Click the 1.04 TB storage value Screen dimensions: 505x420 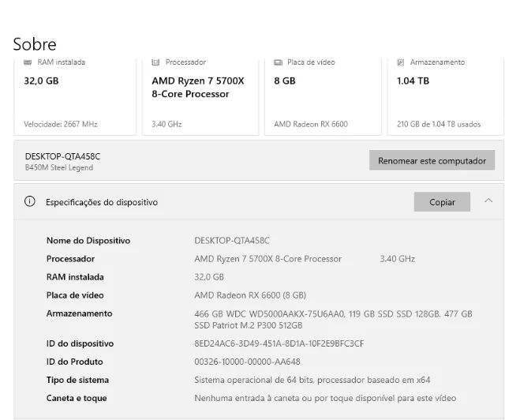click(x=413, y=81)
